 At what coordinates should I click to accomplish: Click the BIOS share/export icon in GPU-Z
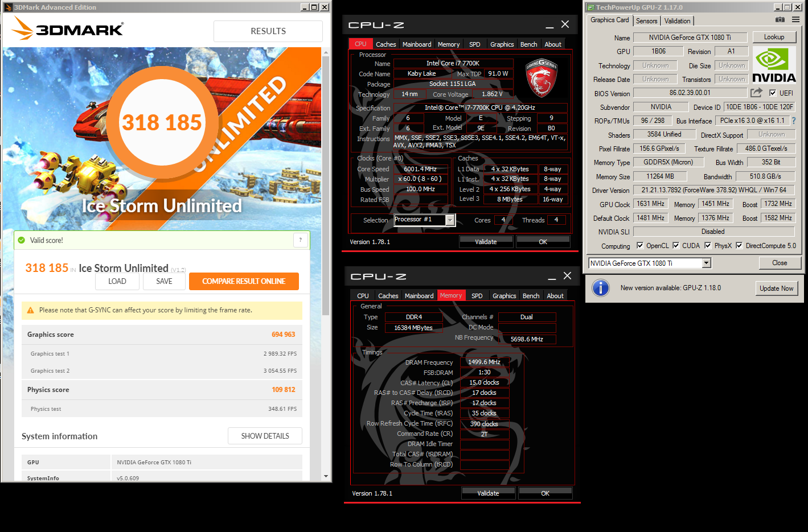click(756, 93)
